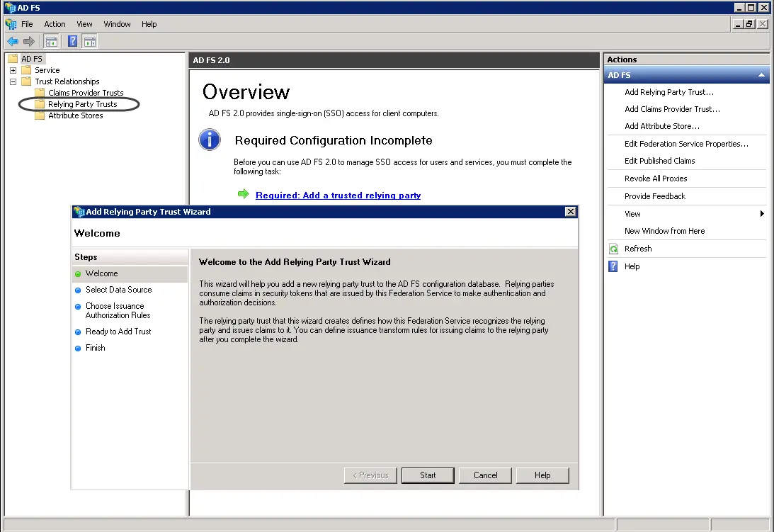Select Attribute Stores tree item
Viewport: 774px width, 532px height.
76,115
